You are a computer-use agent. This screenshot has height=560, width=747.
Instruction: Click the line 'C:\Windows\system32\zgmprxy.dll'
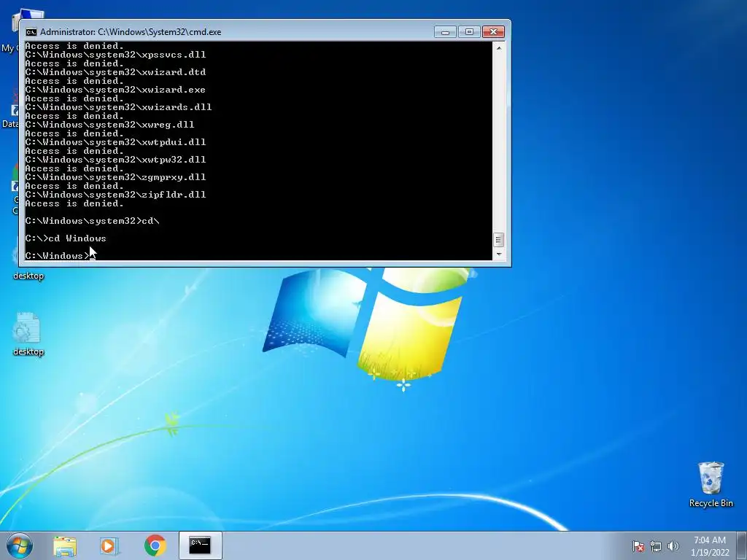[x=115, y=176]
